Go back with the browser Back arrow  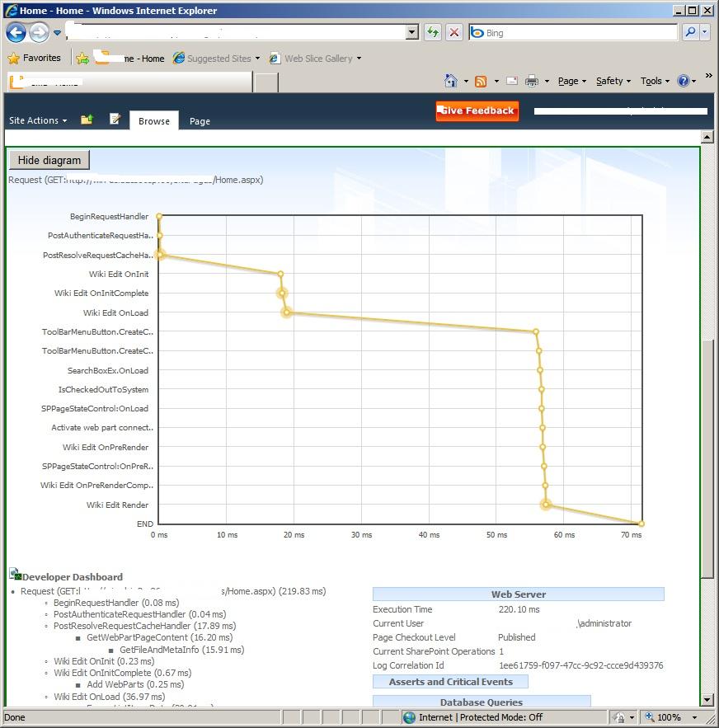(x=16, y=33)
